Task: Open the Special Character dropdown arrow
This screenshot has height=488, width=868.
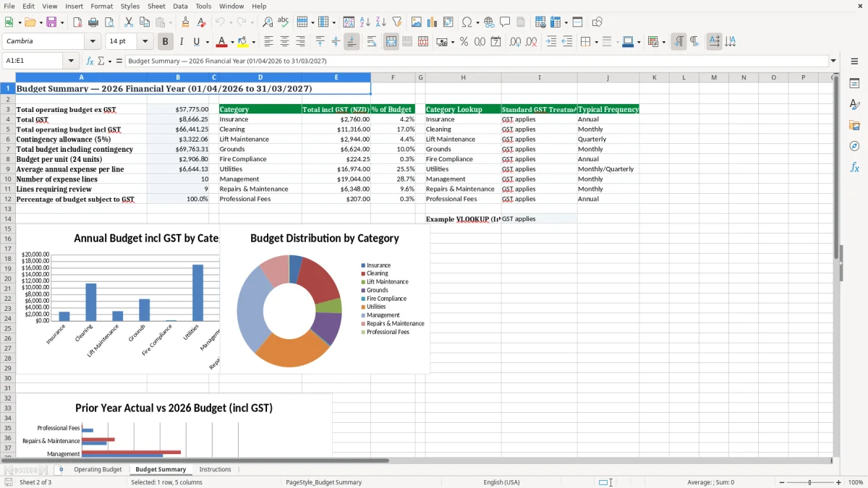Action: pyautogui.click(x=478, y=23)
